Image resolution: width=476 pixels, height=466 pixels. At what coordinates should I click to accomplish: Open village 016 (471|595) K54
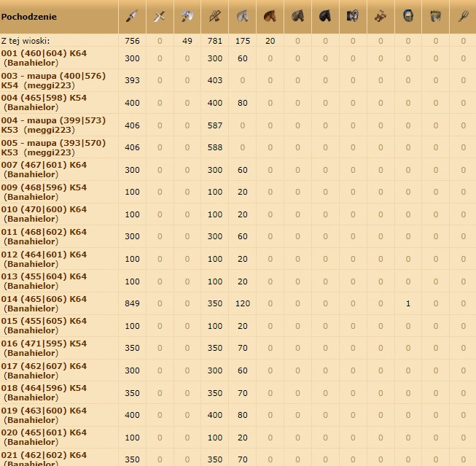click(44, 343)
